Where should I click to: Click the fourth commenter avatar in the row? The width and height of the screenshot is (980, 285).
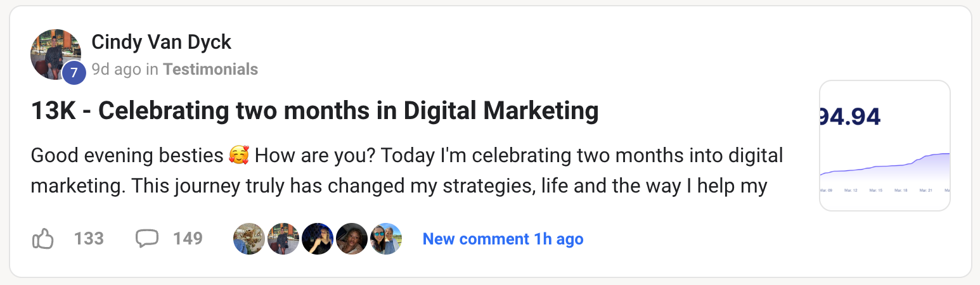click(x=352, y=239)
